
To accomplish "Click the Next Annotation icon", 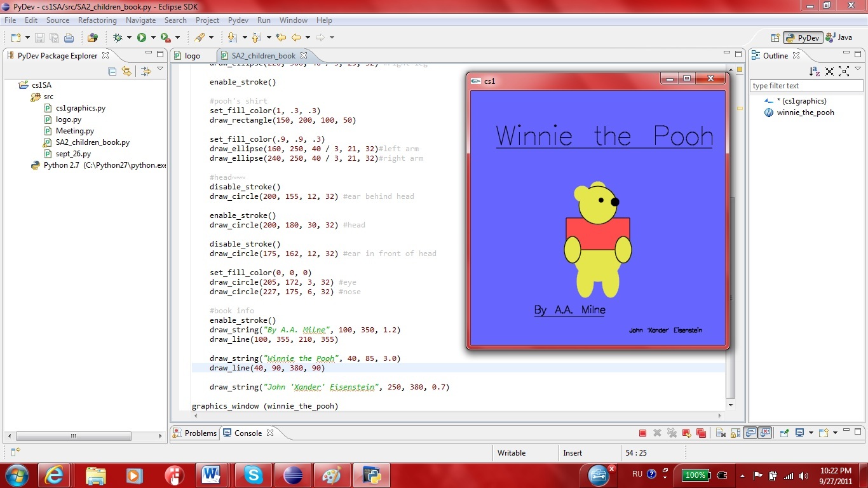I will 232,37.
